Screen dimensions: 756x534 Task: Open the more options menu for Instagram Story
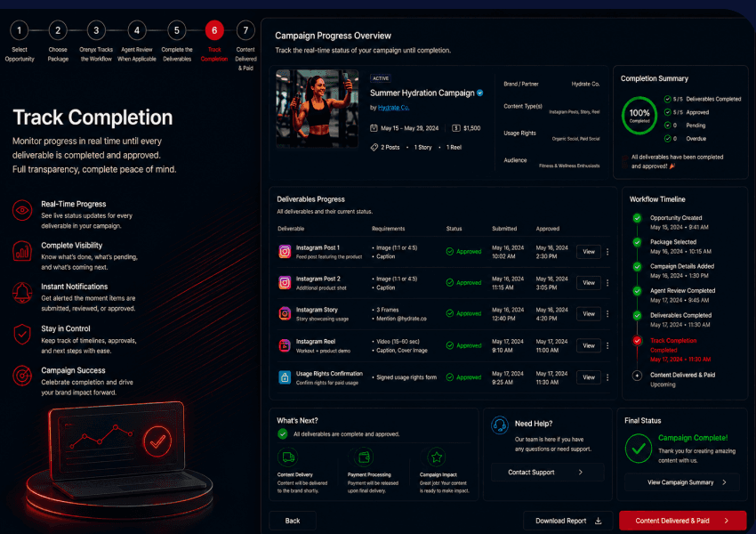[607, 313]
